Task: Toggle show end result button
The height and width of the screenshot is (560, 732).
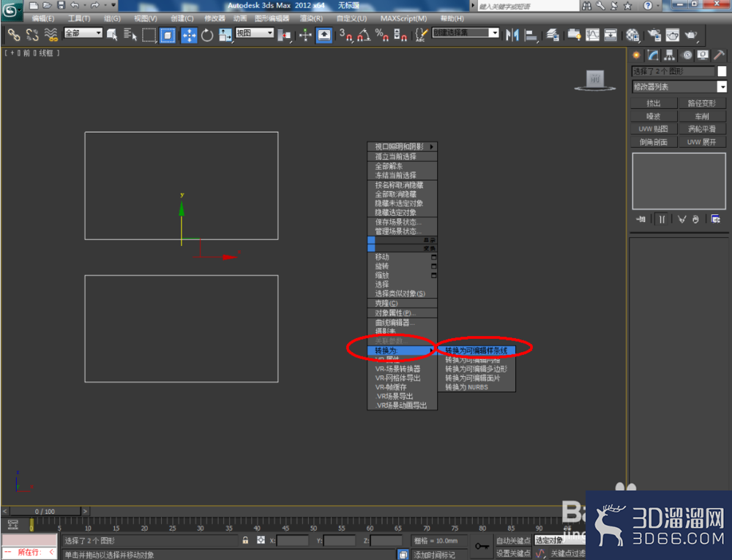Action: 662,219
